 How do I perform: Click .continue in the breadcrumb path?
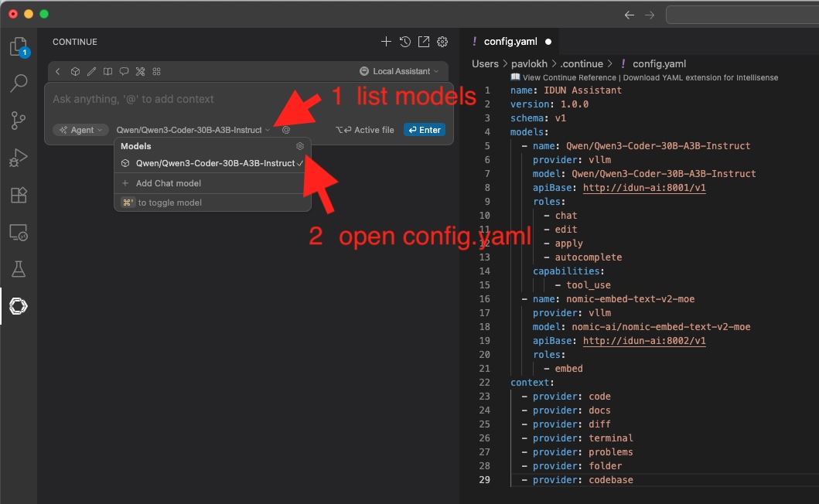coord(582,63)
